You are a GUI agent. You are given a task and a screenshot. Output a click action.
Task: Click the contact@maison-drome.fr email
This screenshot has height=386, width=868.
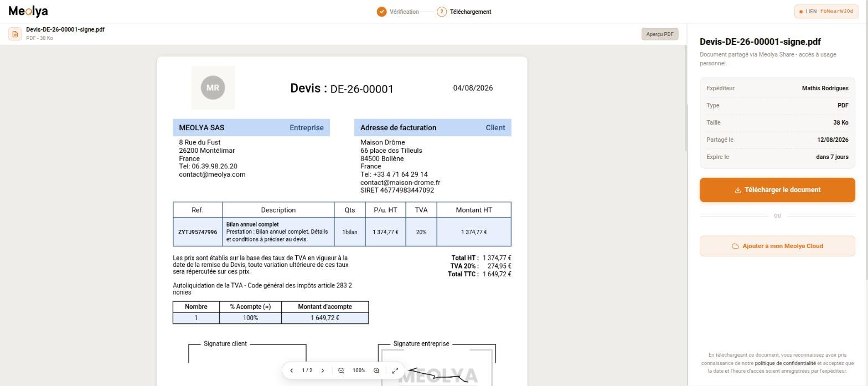click(x=400, y=182)
